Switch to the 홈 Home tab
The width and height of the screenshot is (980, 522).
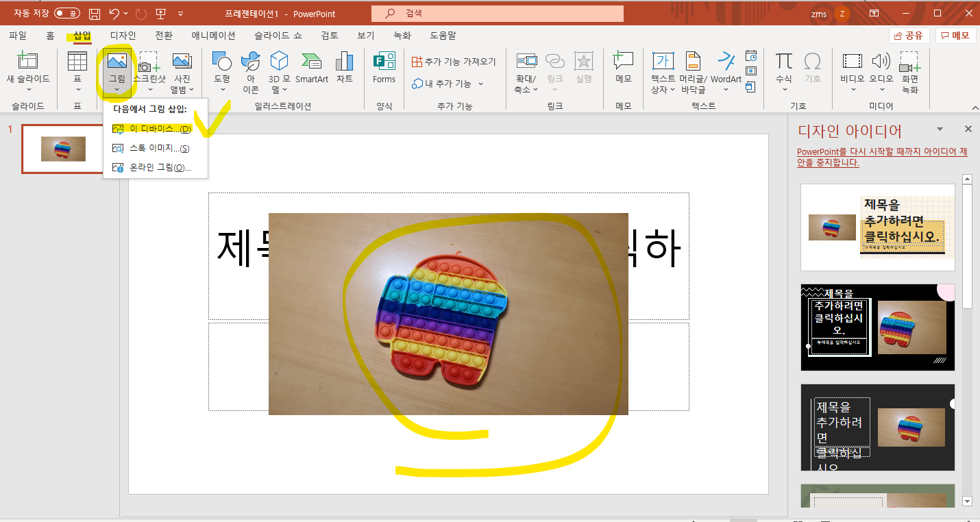tap(50, 36)
